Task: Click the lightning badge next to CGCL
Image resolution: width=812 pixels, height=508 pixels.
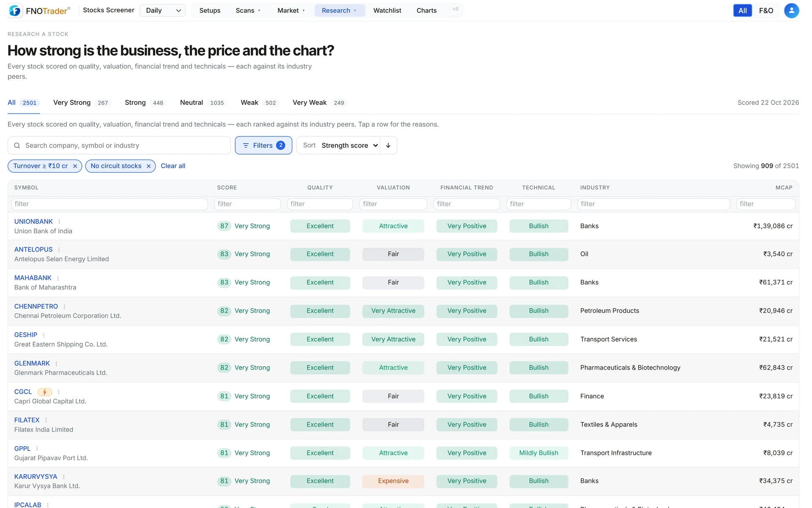Action: (45, 392)
